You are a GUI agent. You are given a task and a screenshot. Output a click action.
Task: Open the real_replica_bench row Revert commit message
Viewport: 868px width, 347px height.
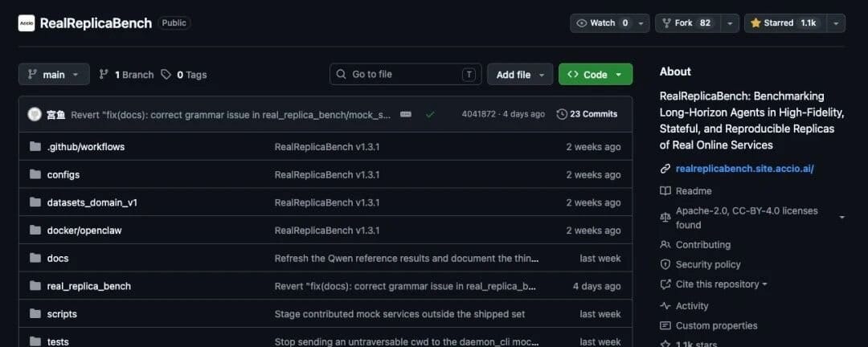point(404,286)
